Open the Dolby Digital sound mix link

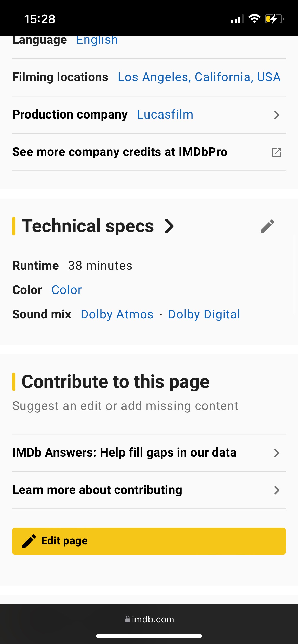(x=204, y=314)
